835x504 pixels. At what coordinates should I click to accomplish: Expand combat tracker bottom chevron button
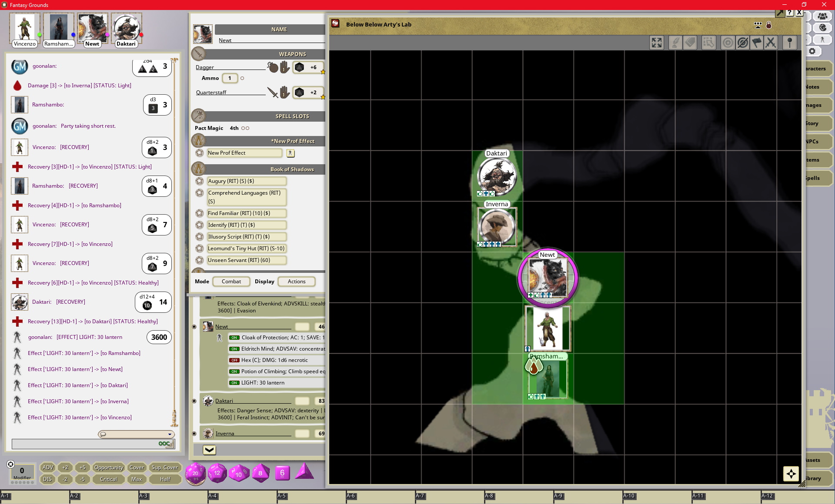[x=209, y=450]
